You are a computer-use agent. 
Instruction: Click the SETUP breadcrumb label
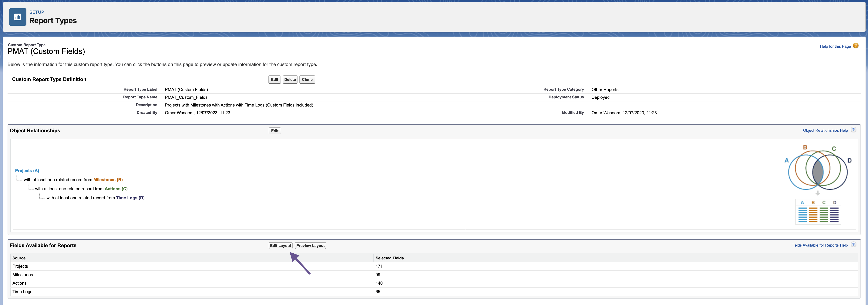pos(37,12)
